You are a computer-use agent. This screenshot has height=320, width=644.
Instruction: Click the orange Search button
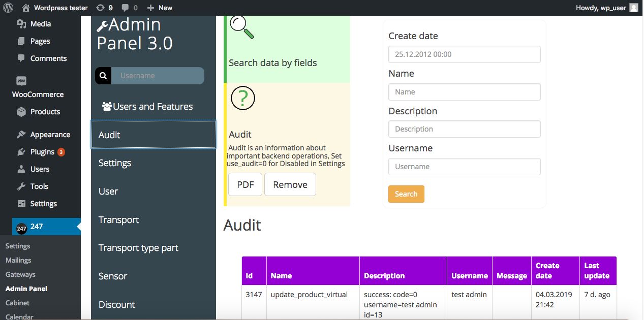click(x=406, y=194)
